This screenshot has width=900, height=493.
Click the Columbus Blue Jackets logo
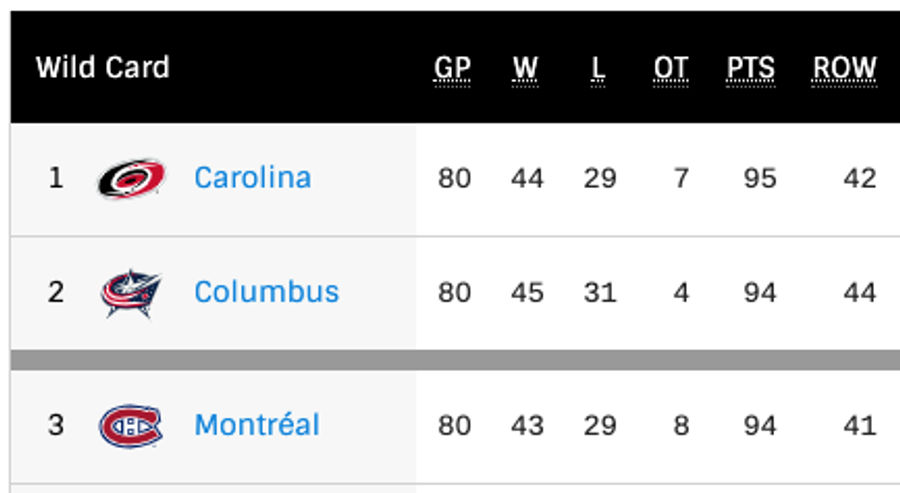click(x=131, y=293)
